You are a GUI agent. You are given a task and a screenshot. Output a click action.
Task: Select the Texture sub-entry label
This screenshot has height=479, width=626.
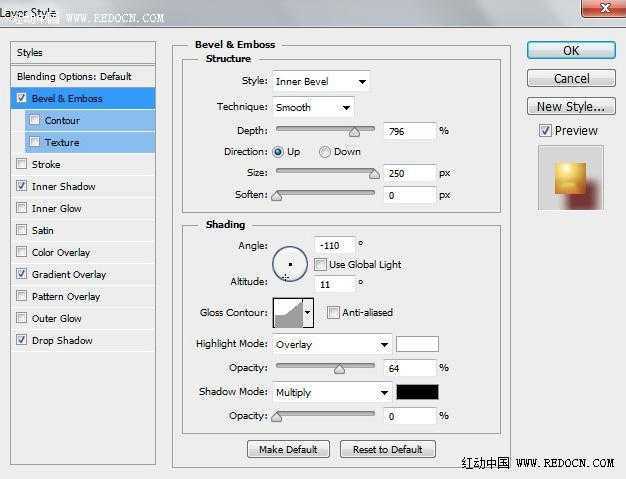click(62, 142)
